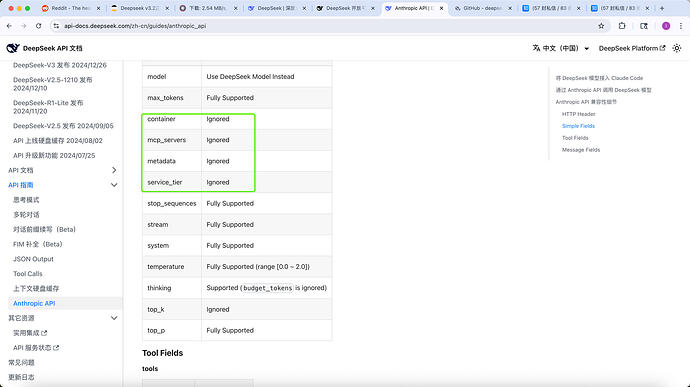The width and height of the screenshot is (690, 387).
Task: Click the stop_sequences field name
Action: tap(172, 203)
